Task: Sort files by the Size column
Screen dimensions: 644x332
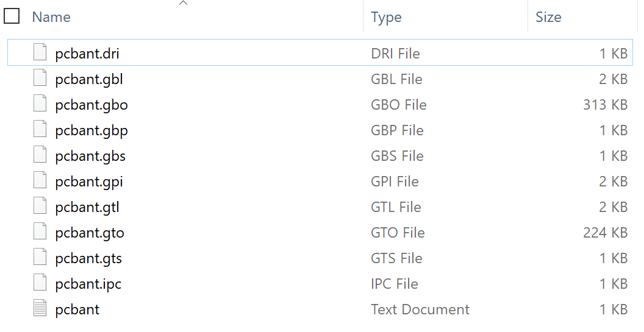Action: [548, 18]
